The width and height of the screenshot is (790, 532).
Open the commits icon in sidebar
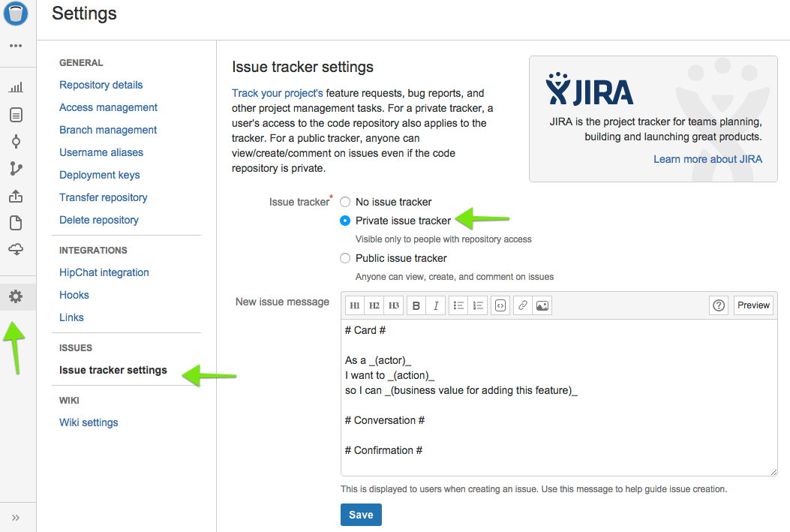[16, 142]
